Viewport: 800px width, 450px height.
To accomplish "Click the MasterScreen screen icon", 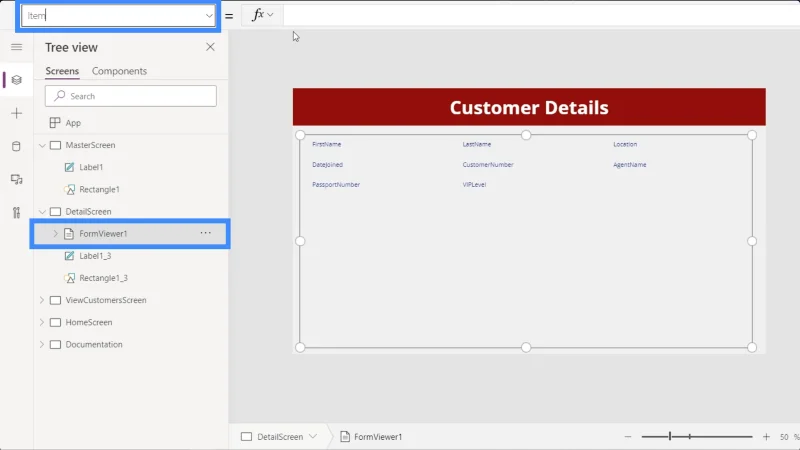I will [x=55, y=145].
